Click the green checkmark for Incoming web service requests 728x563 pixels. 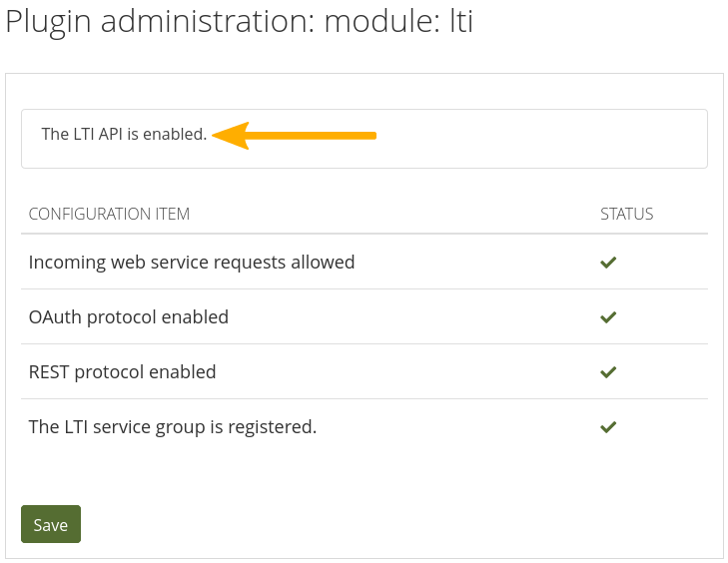[x=607, y=263]
